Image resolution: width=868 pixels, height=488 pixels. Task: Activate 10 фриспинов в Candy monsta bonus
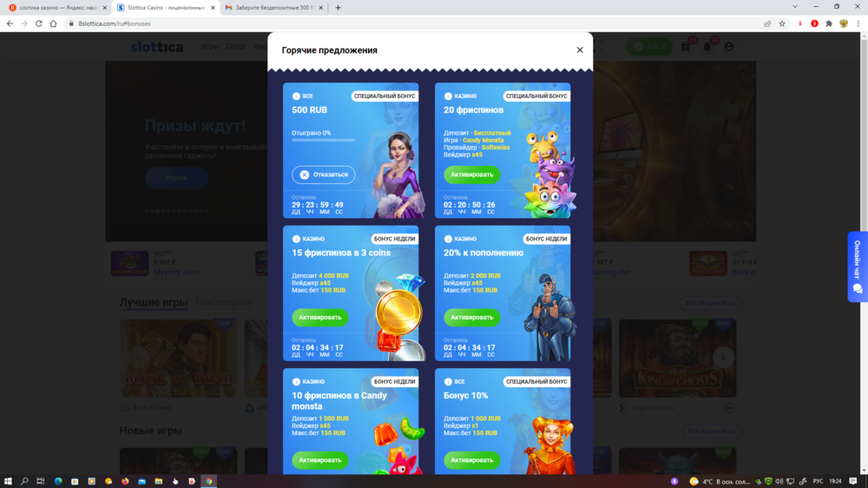click(x=319, y=459)
